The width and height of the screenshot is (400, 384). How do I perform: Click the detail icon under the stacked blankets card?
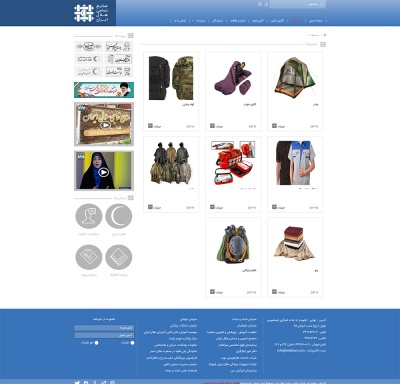point(274,292)
